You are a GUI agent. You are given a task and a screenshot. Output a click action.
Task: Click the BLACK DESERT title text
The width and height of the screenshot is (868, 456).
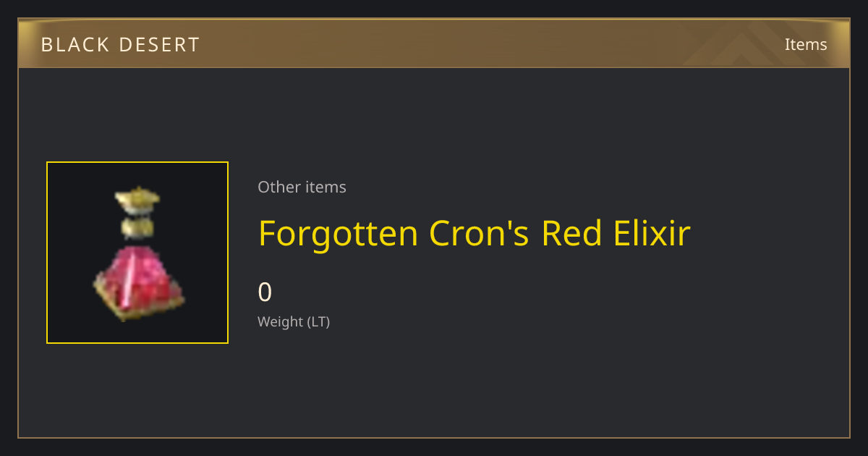click(x=120, y=45)
